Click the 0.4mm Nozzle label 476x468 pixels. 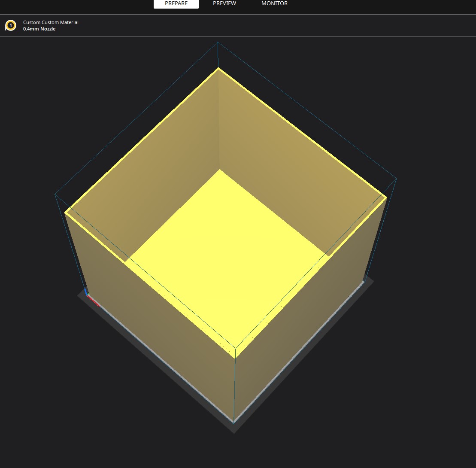(x=39, y=29)
